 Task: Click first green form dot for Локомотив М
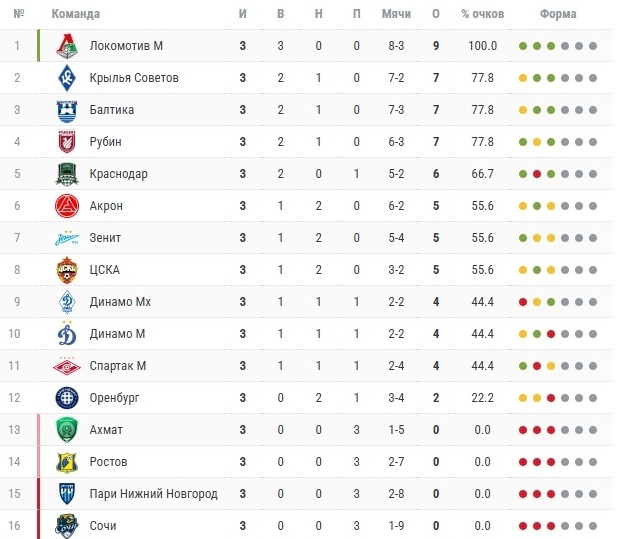[523, 47]
